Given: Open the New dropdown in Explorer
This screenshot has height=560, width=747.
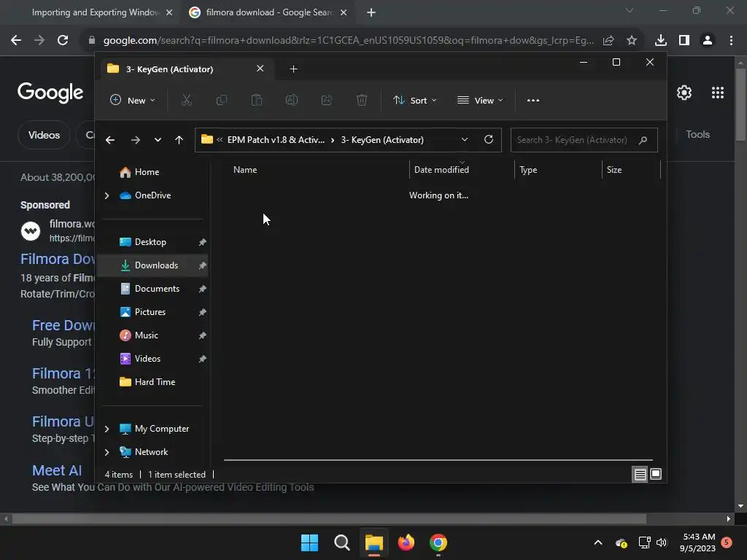Looking at the screenshot, I should pyautogui.click(x=133, y=100).
